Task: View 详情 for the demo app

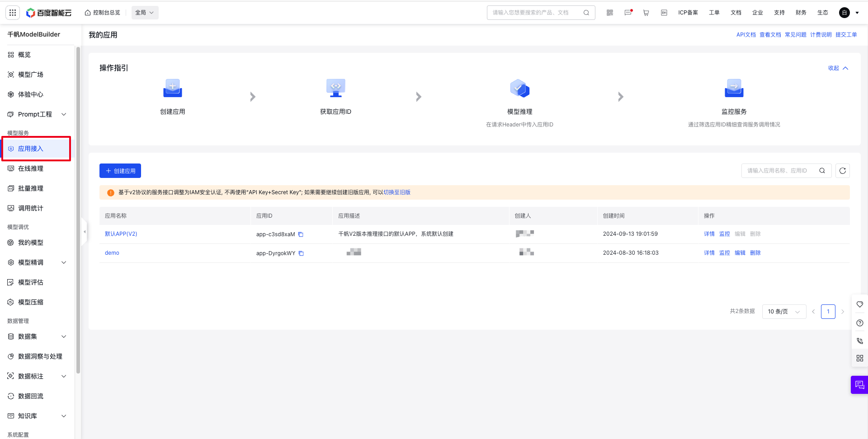Action: tap(709, 253)
